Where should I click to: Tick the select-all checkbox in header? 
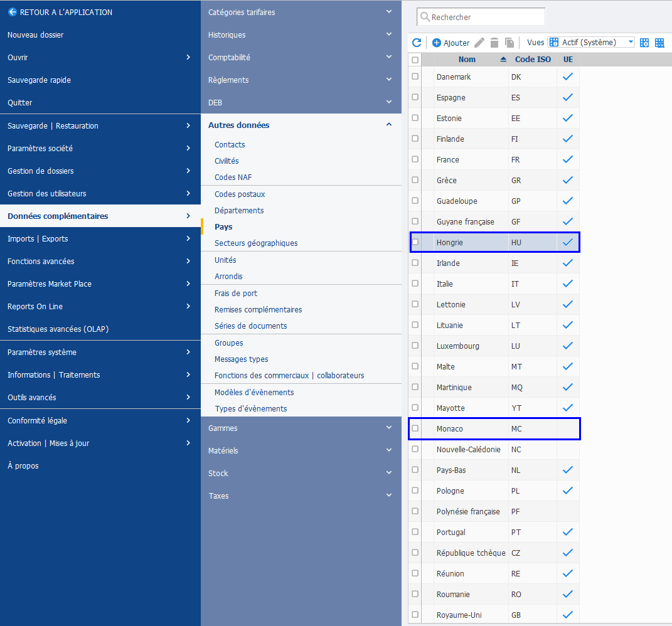(x=415, y=60)
